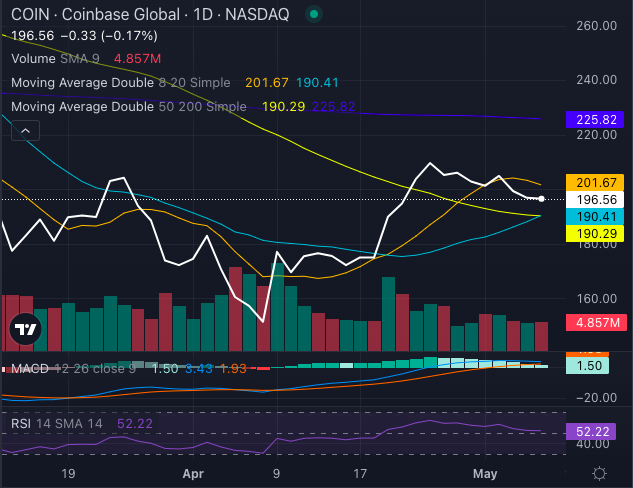Click the Apr date label on time axis
Viewport: 633px width, 488px height.
193,473
